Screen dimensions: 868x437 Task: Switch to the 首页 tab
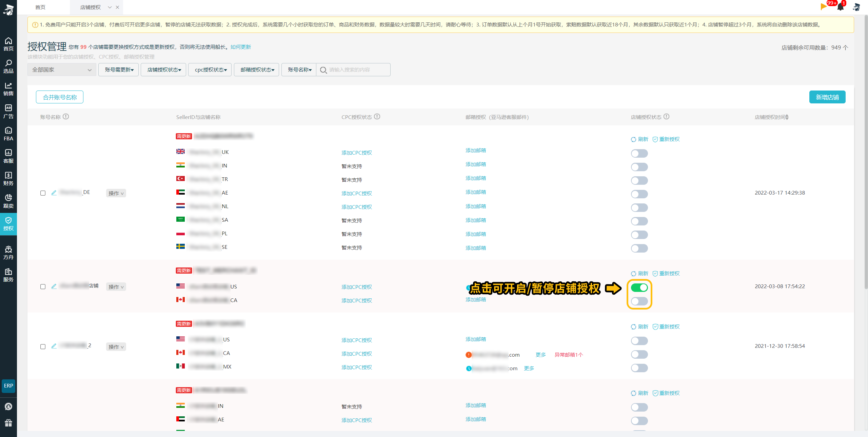(40, 7)
